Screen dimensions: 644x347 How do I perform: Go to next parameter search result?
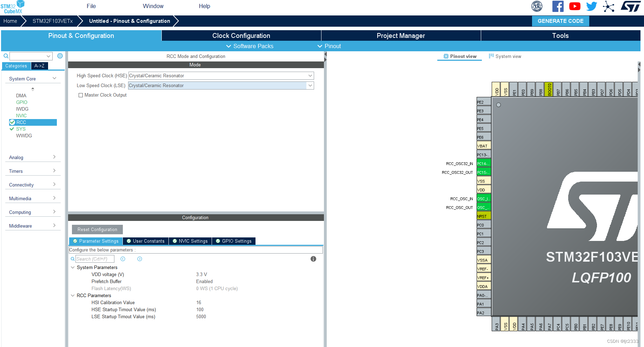pyautogui.click(x=140, y=259)
